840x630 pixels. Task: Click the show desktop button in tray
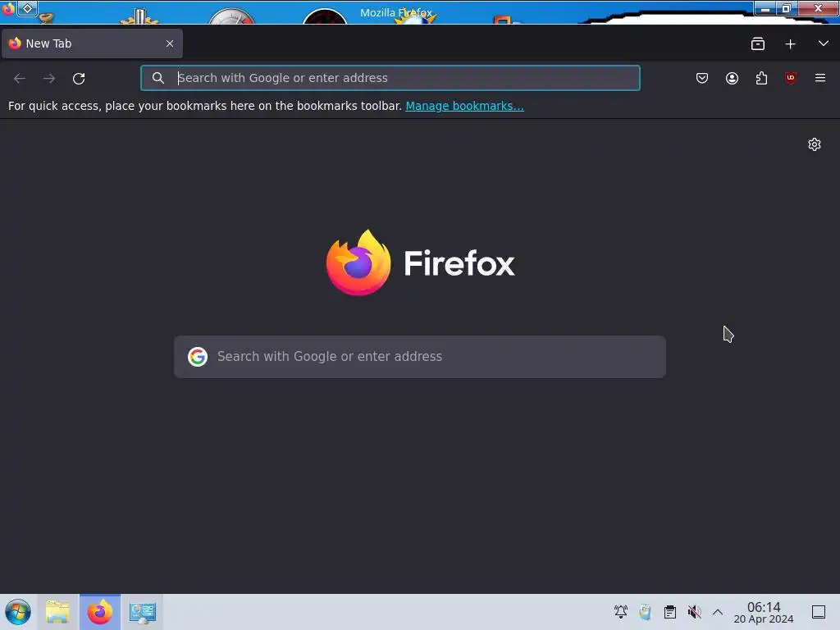click(819, 612)
